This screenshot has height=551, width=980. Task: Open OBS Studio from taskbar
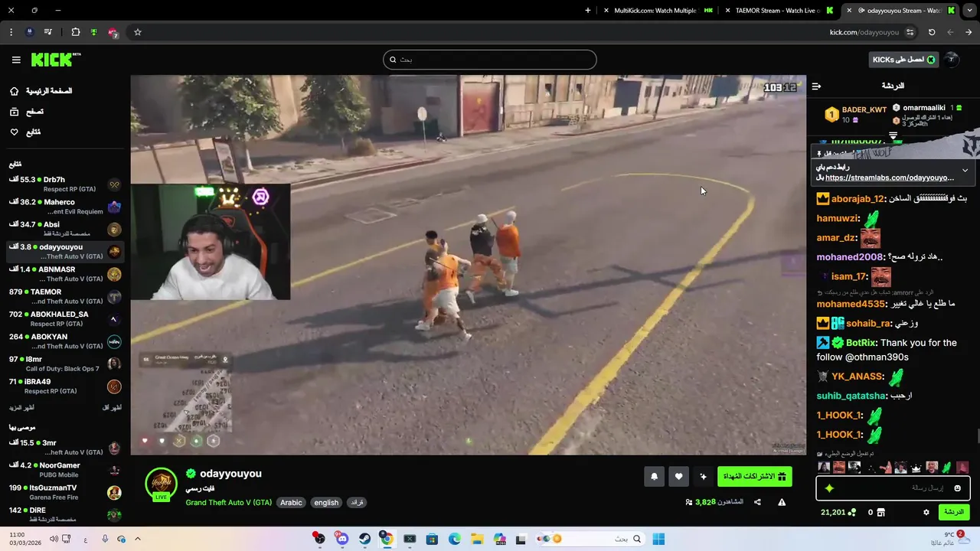point(320,539)
